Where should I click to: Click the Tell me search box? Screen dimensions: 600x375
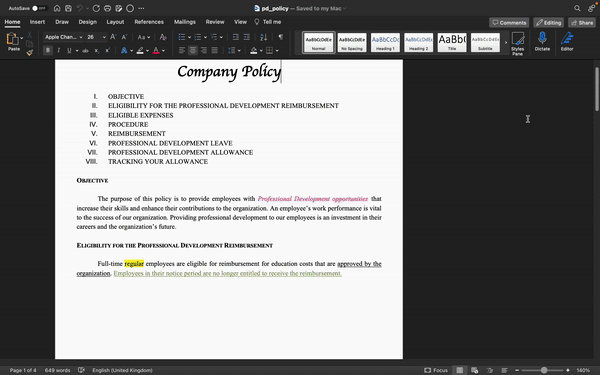(268, 22)
